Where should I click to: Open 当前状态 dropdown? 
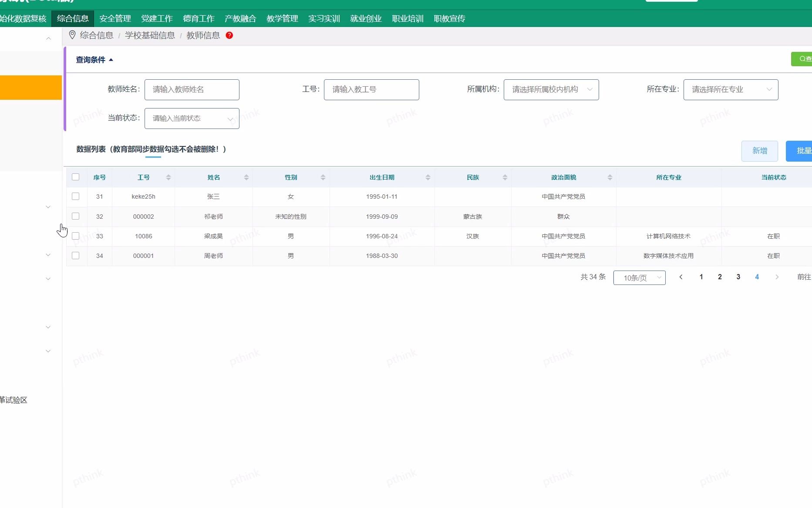click(192, 119)
